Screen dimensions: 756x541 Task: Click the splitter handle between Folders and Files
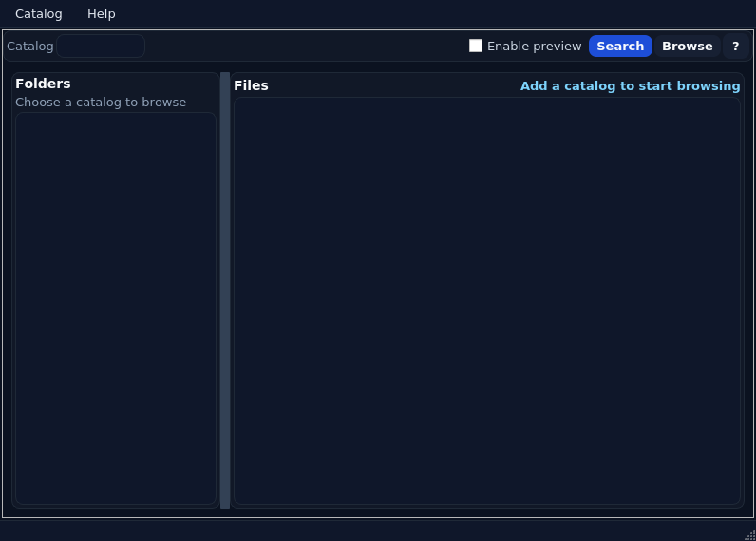[x=225, y=290]
